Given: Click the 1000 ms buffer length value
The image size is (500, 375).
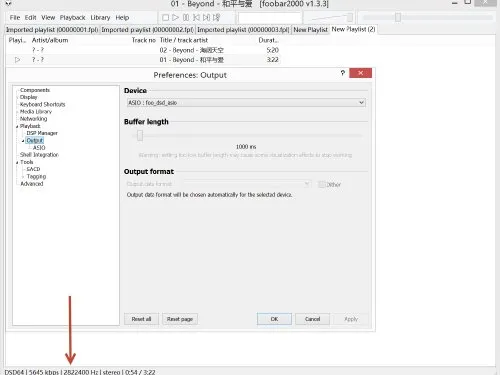Looking at the screenshot, I should [246, 147].
